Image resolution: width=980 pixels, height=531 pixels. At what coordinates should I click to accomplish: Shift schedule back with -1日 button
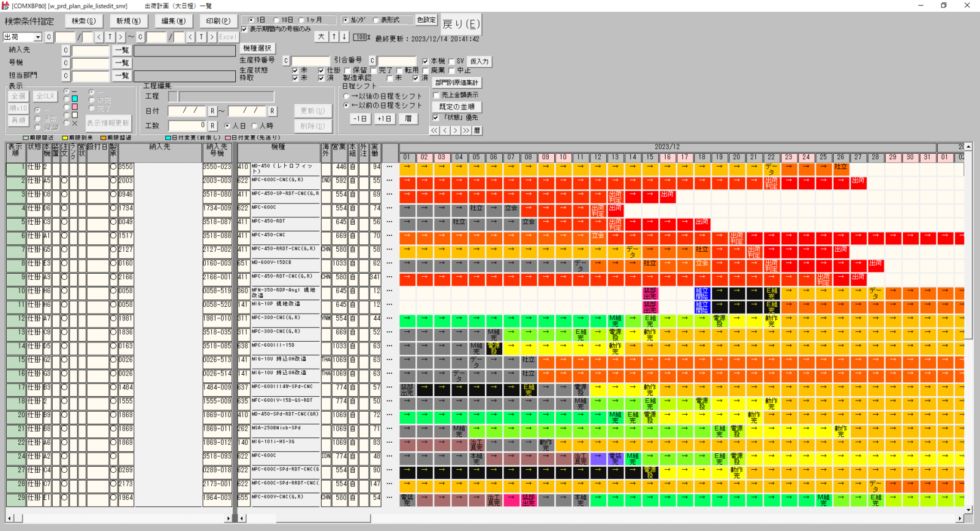[360, 119]
